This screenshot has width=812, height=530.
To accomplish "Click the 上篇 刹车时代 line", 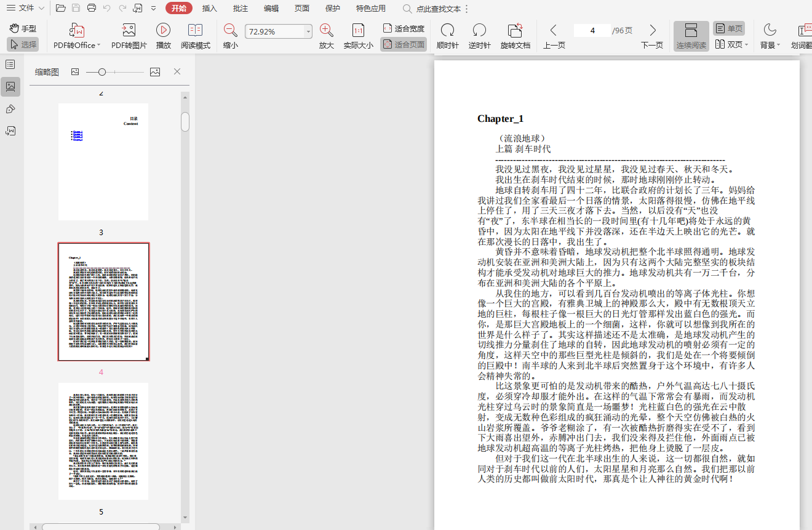I will [x=523, y=148].
